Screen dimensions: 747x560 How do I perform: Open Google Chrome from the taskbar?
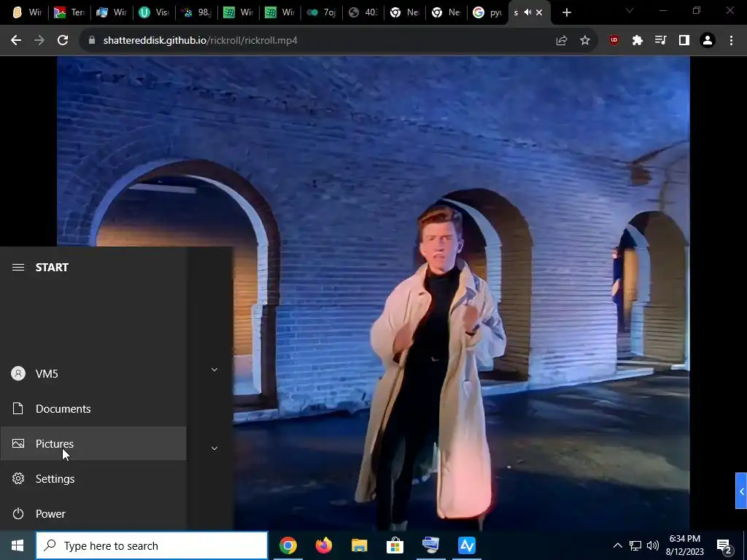(x=288, y=545)
